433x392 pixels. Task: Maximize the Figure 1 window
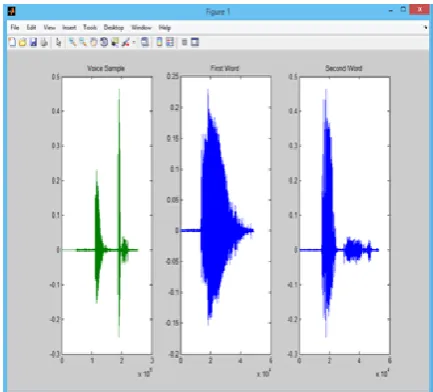click(403, 10)
